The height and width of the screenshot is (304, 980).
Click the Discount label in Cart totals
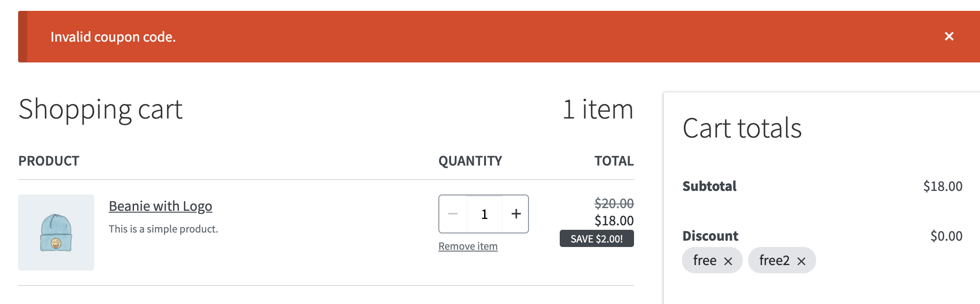(710, 236)
